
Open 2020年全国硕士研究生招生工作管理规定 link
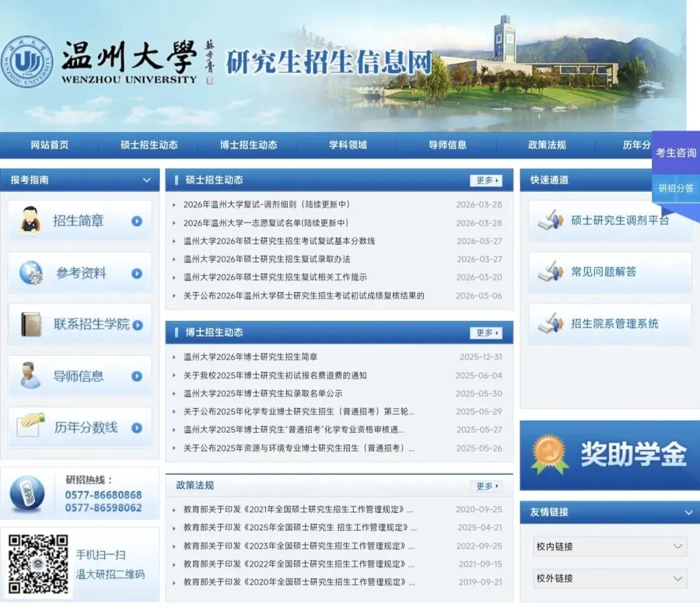pos(299,582)
